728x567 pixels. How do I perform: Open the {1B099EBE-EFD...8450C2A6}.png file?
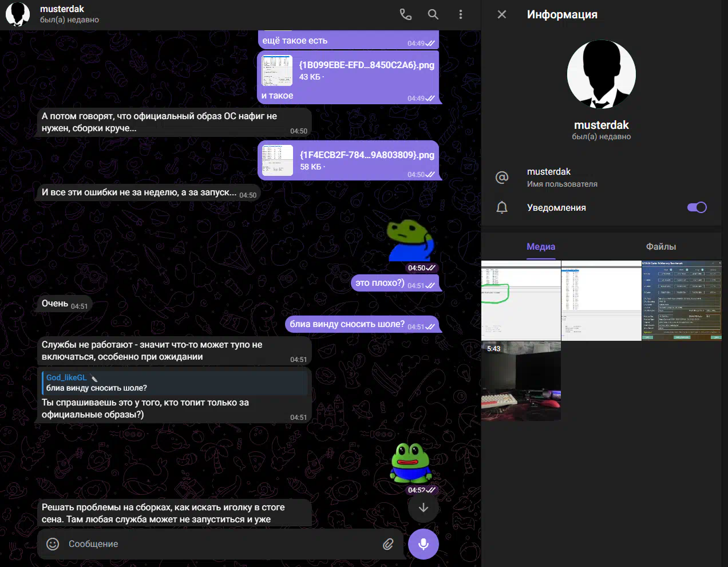click(x=278, y=70)
